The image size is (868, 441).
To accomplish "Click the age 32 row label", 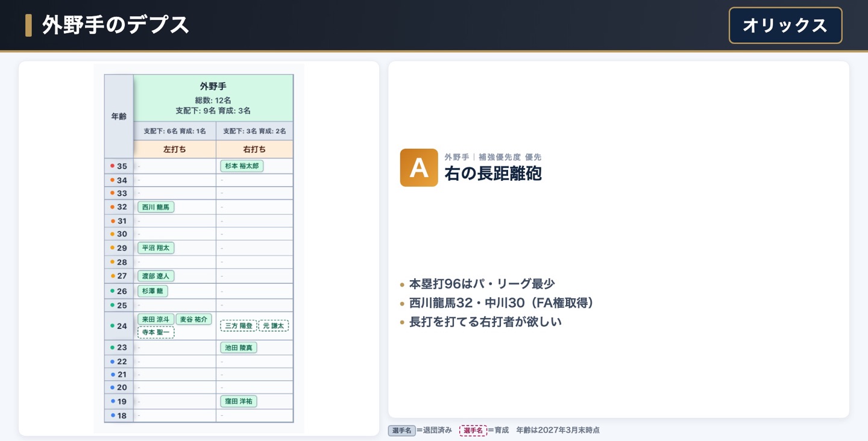I will click(119, 207).
